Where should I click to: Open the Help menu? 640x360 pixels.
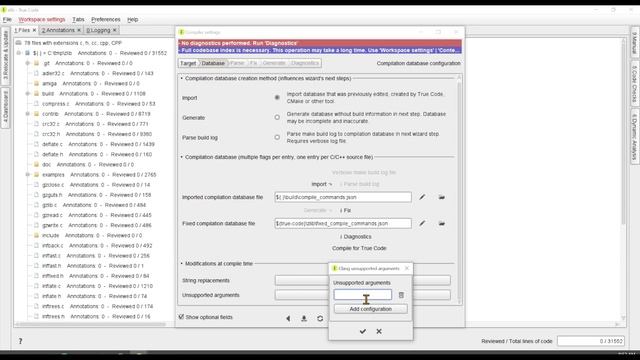(133, 19)
